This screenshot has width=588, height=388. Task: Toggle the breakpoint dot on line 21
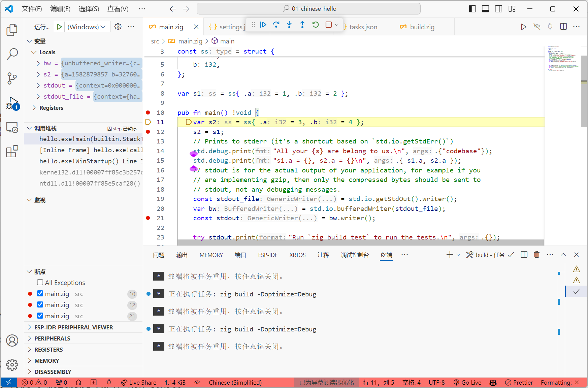[148, 218]
